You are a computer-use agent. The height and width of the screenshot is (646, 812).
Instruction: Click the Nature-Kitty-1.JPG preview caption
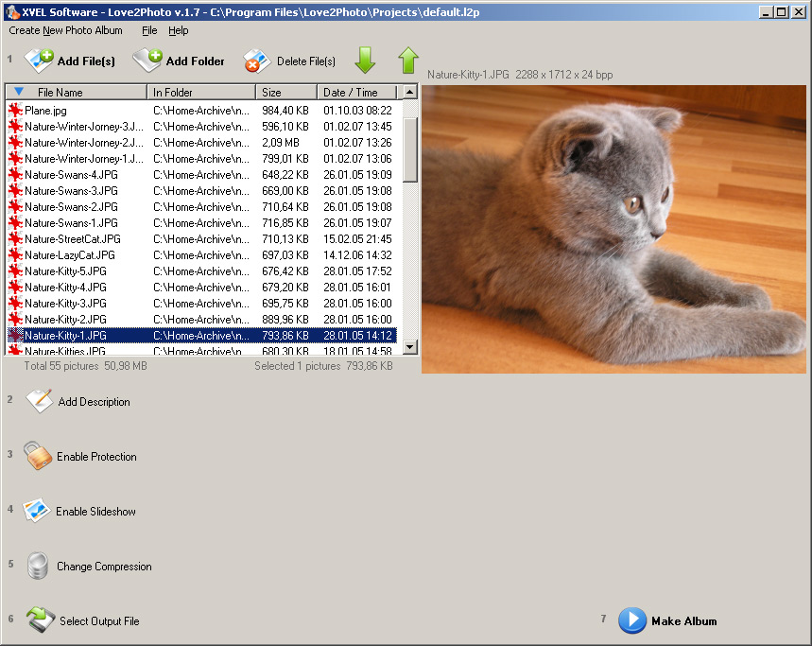click(520, 75)
